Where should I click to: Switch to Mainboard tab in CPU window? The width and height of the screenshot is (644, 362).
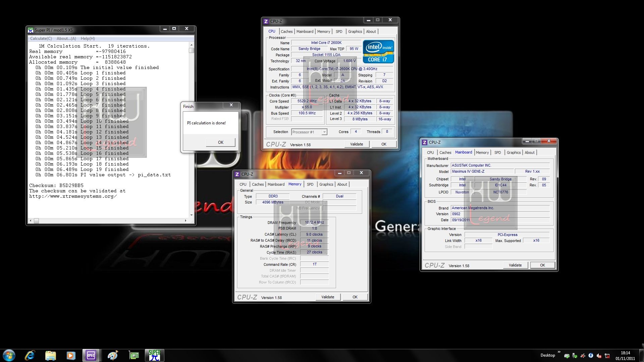click(305, 32)
